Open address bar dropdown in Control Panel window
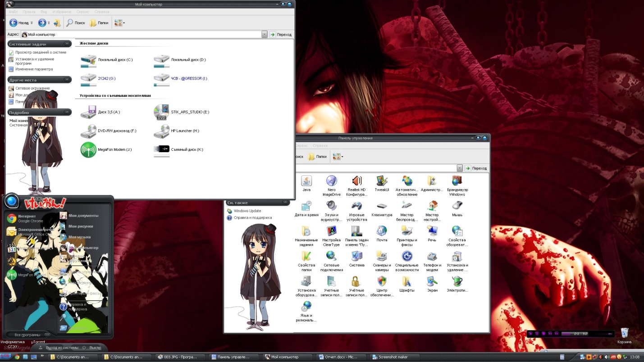Viewport: 644px width, 362px height. [x=460, y=168]
